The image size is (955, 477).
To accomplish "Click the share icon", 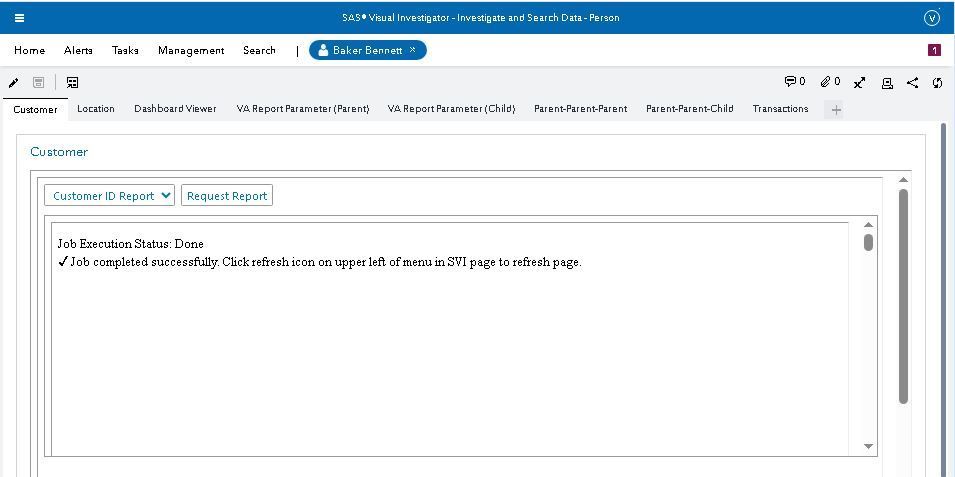I will 912,83.
